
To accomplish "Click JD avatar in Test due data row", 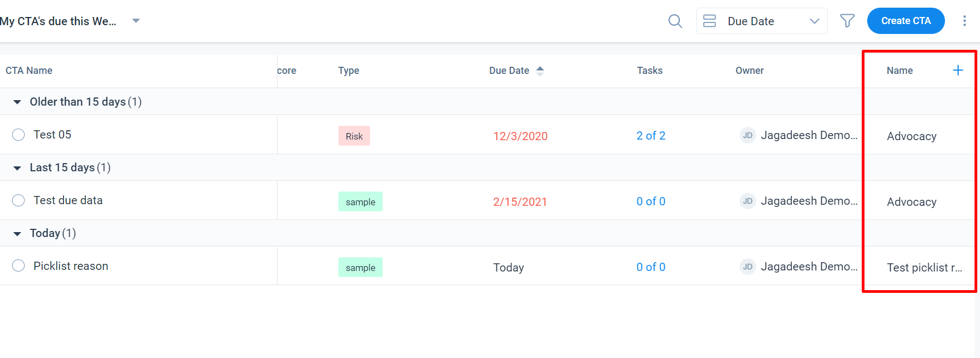I will (x=747, y=201).
